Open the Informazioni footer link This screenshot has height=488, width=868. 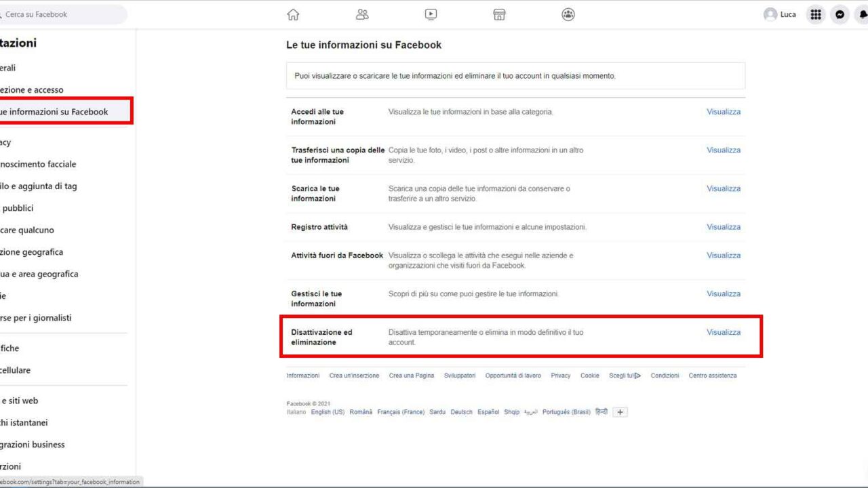tap(303, 375)
